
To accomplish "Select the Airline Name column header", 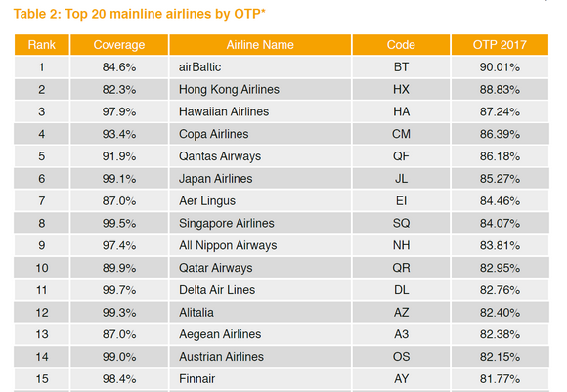I will tap(260, 45).
